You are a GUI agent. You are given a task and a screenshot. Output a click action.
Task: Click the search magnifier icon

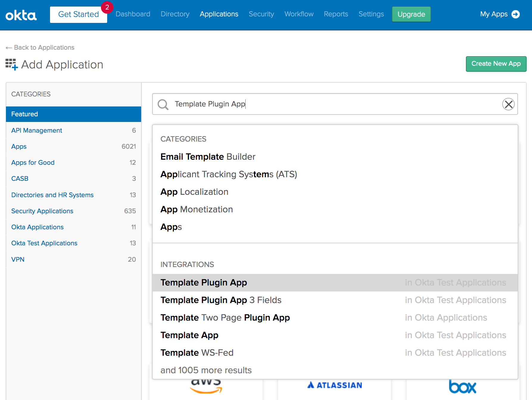tap(163, 104)
